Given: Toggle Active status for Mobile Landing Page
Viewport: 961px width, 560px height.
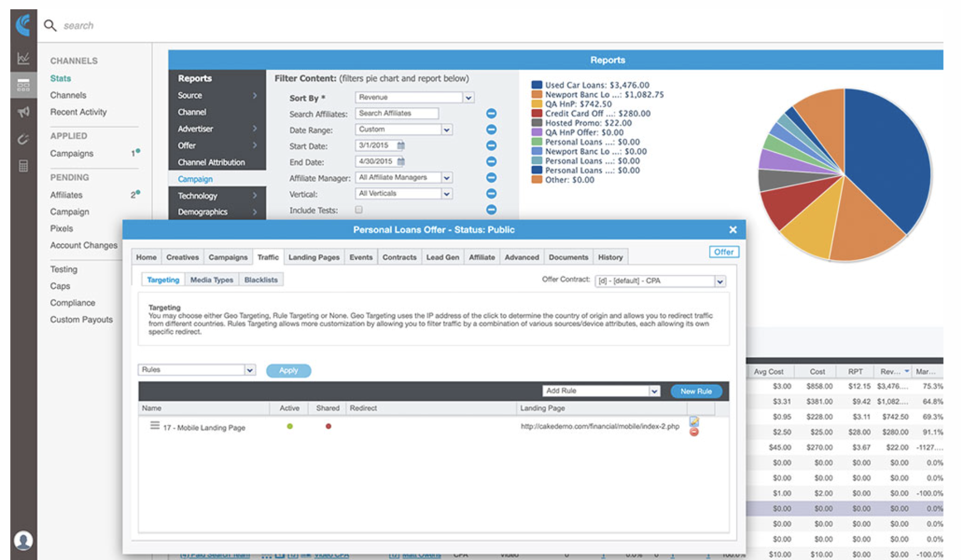Looking at the screenshot, I should pyautogui.click(x=290, y=426).
